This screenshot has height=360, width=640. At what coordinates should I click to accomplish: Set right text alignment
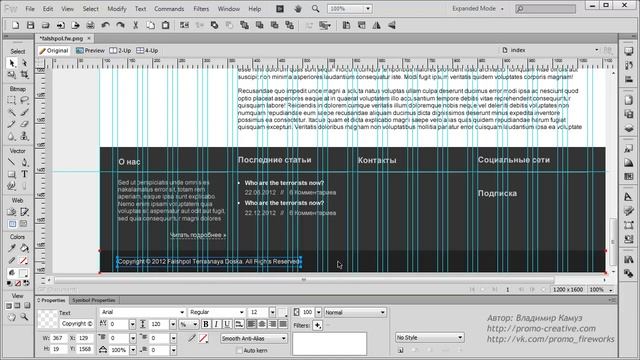click(272, 324)
